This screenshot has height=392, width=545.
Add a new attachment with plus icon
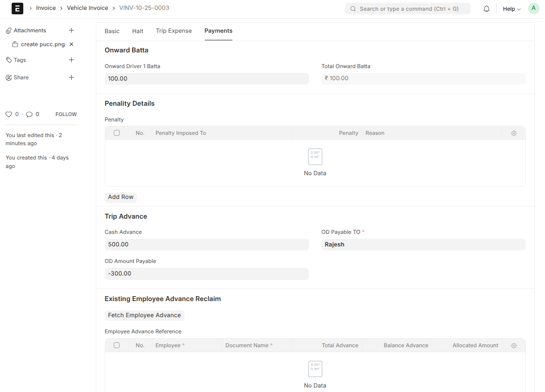pos(71,30)
